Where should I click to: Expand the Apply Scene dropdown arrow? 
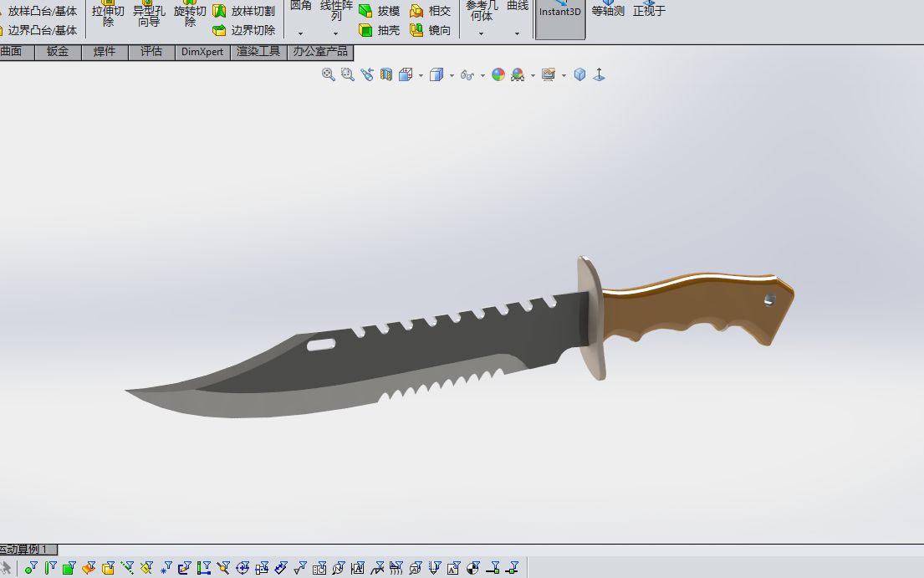[533, 75]
